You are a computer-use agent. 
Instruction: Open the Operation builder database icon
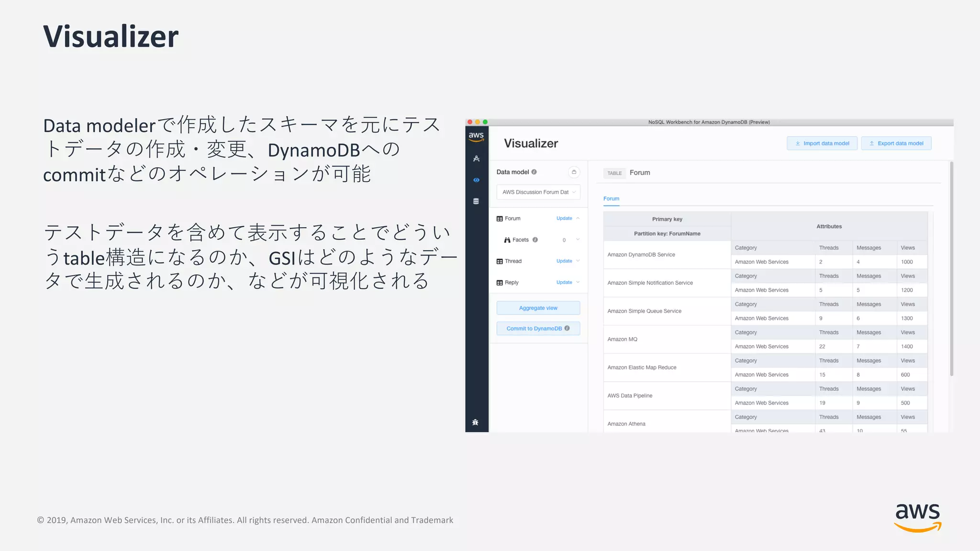pyautogui.click(x=476, y=201)
